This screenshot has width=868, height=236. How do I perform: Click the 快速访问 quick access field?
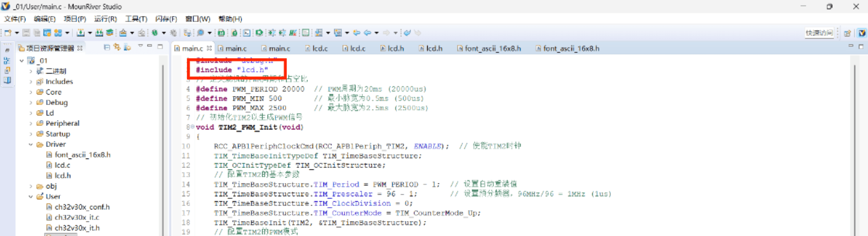click(819, 33)
